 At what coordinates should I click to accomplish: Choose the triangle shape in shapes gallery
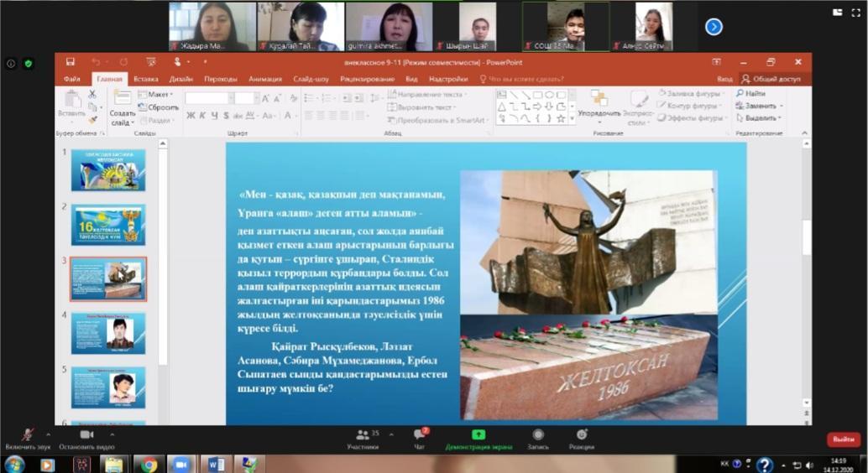(x=501, y=107)
